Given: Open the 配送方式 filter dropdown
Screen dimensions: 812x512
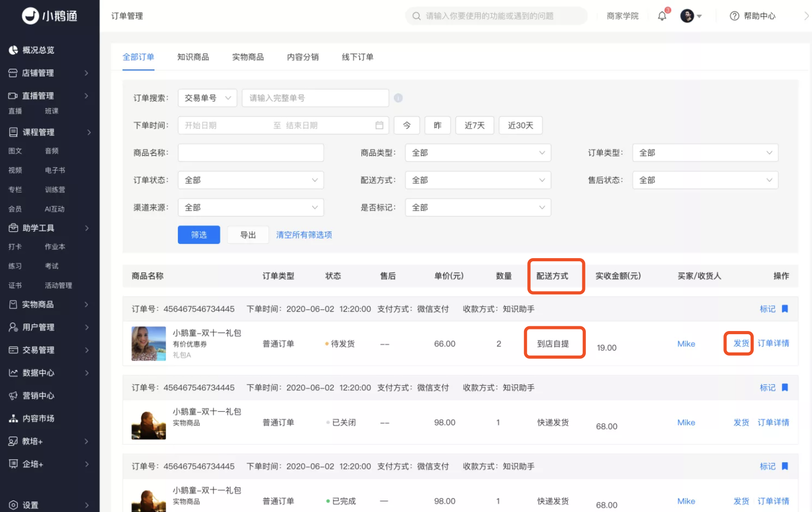Looking at the screenshot, I should [x=478, y=180].
